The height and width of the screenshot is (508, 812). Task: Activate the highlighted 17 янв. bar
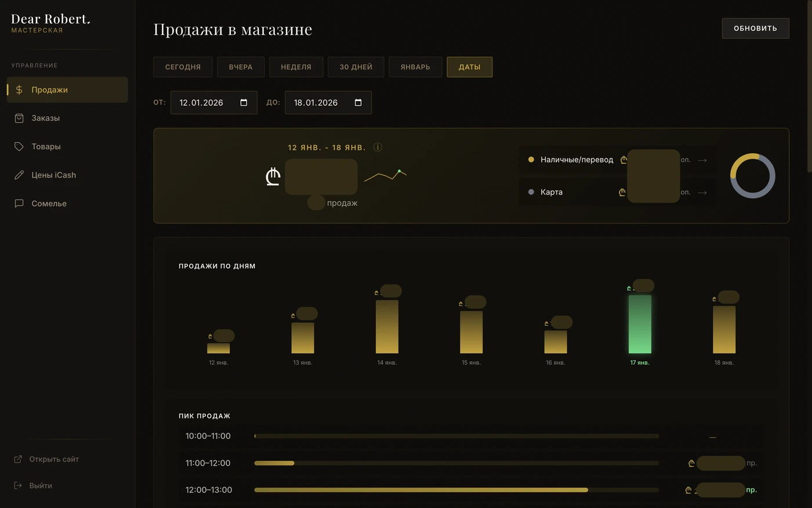[x=640, y=325]
